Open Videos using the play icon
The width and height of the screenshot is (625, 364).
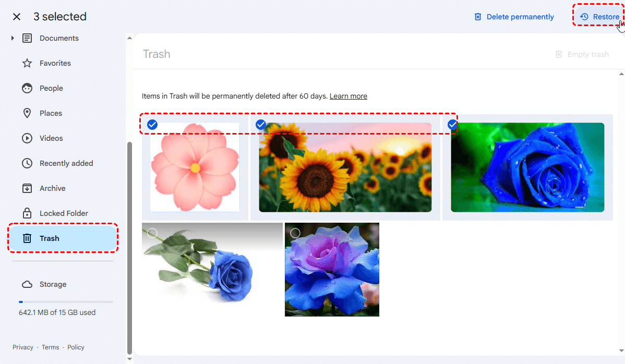pos(27,138)
